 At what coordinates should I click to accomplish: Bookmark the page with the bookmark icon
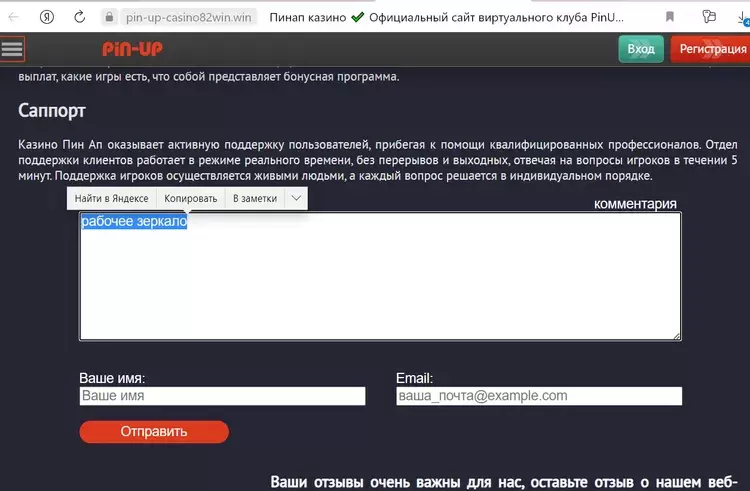click(x=670, y=17)
